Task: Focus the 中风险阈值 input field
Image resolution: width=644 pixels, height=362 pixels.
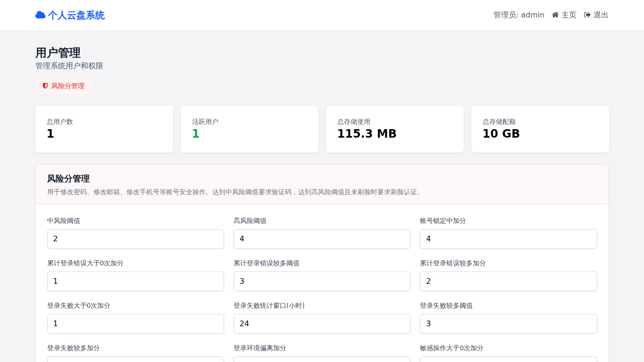Action: (135, 239)
